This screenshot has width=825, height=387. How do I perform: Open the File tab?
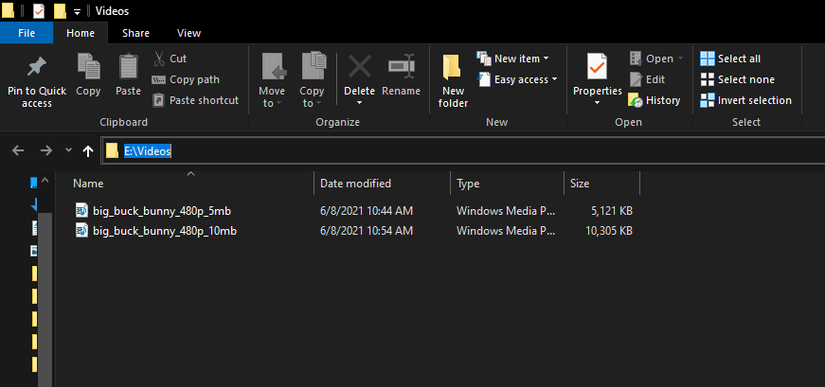click(26, 33)
